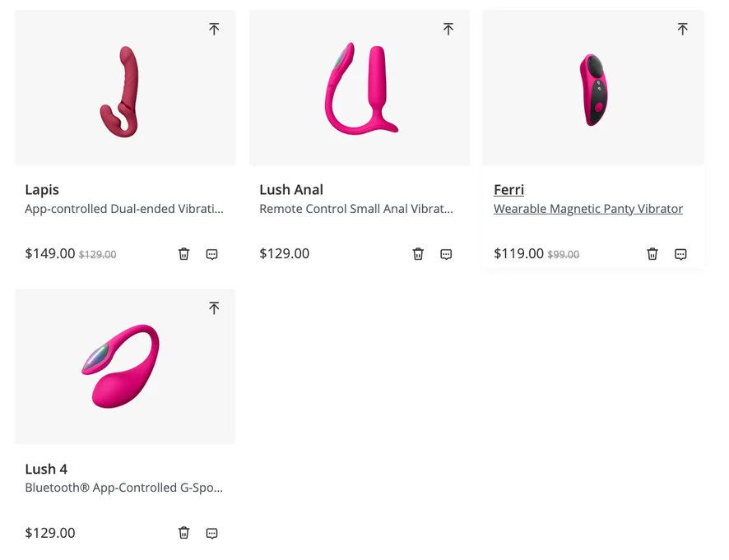Open the Ferri product title link
The height and width of the screenshot is (560, 729).
coord(508,190)
